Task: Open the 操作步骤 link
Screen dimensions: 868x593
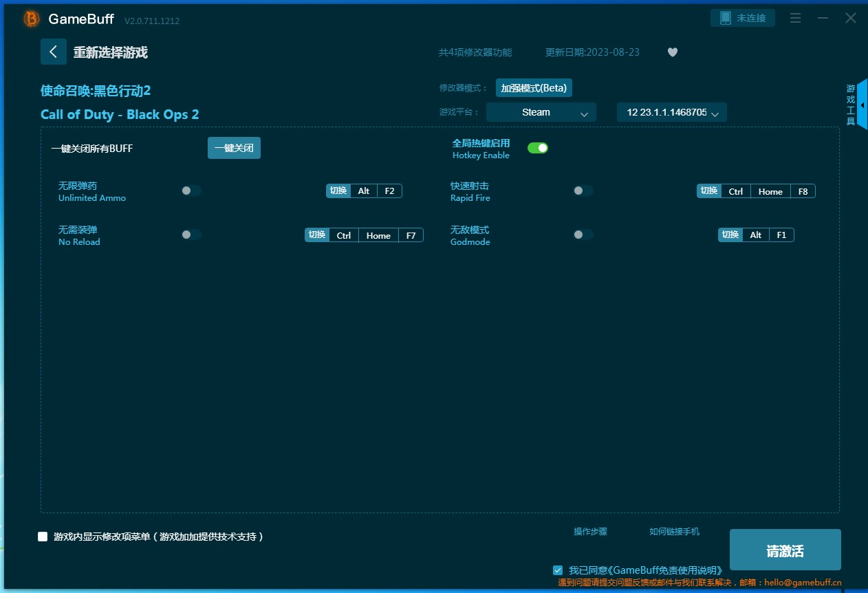Action: point(590,532)
